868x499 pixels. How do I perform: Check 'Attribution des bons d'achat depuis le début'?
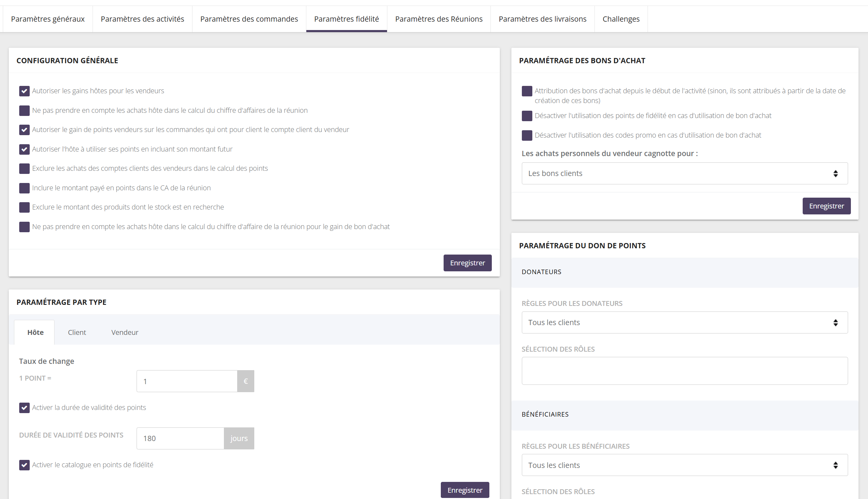[x=527, y=91]
